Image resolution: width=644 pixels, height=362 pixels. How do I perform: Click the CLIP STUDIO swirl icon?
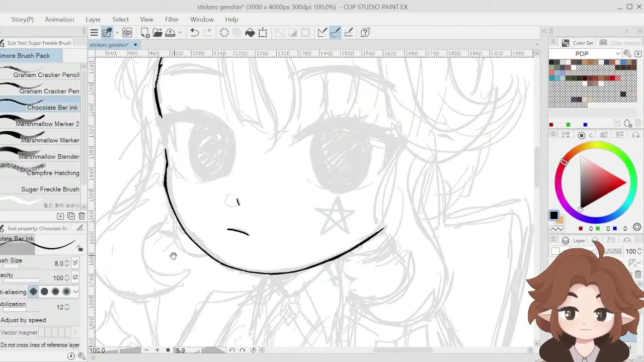pos(127,33)
